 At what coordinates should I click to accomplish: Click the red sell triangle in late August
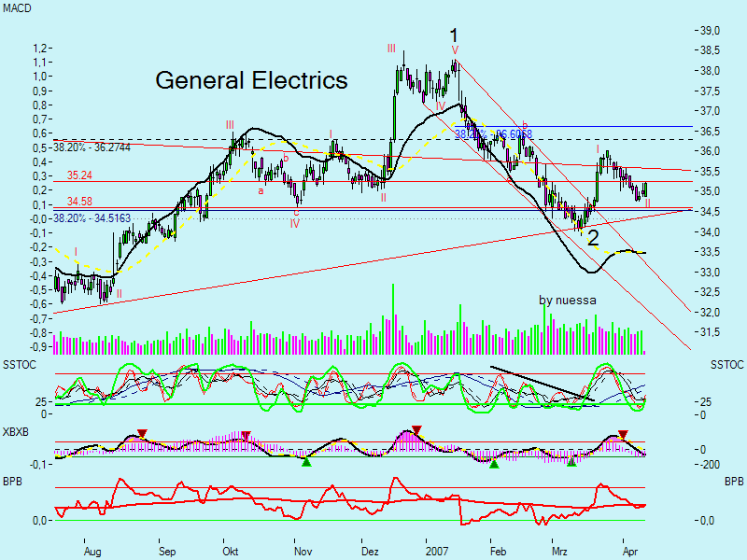(142, 433)
